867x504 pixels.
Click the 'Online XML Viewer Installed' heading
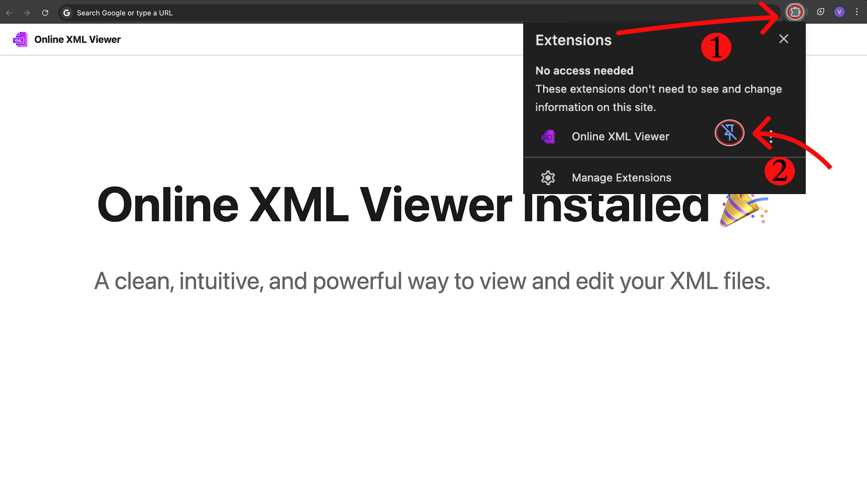[353, 205]
